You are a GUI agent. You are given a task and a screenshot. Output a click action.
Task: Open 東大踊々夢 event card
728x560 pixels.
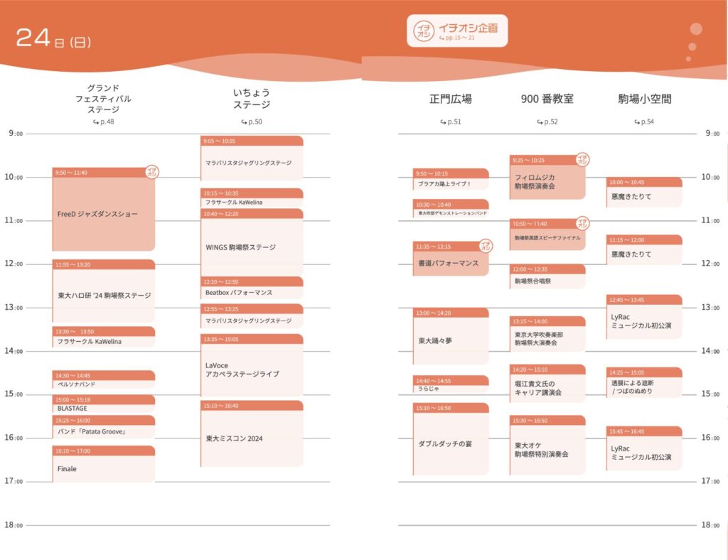(450, 336)
